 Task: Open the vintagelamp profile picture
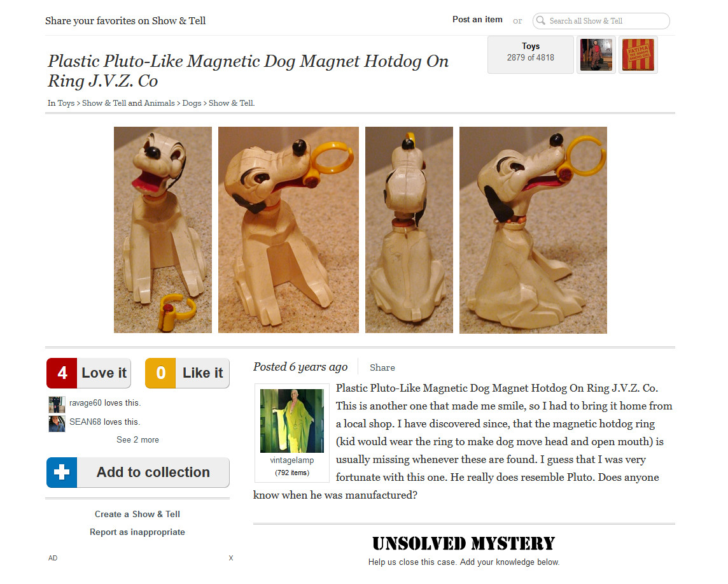(292, 421)
